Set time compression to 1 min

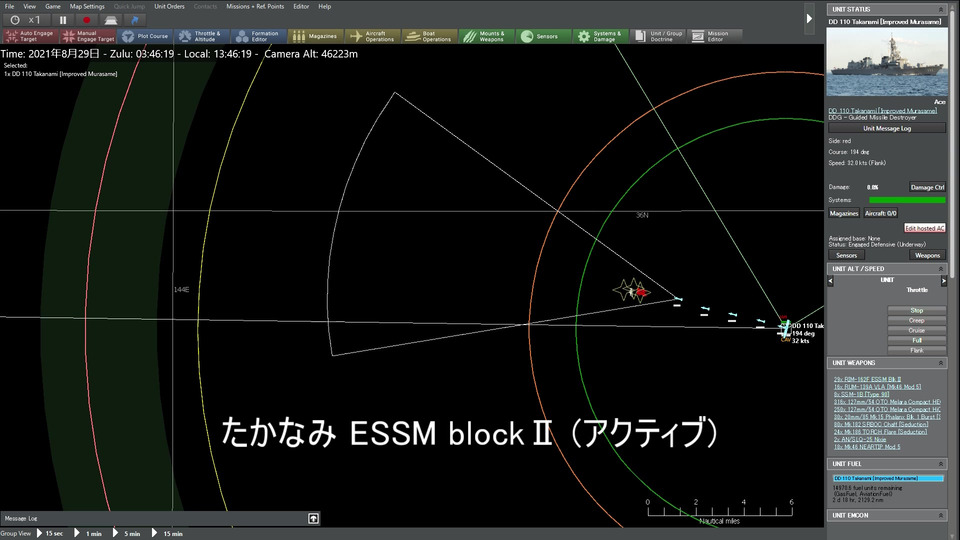88,534
